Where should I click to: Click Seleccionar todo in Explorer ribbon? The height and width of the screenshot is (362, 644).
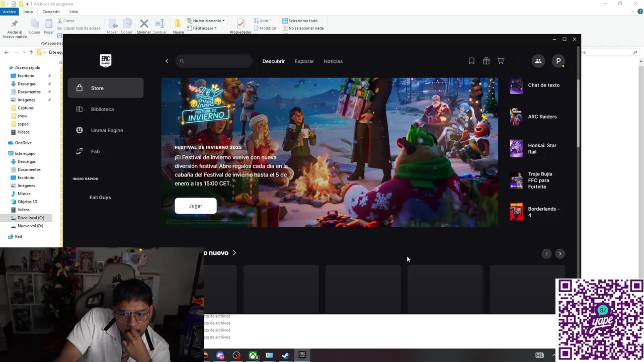coord(300,21)
